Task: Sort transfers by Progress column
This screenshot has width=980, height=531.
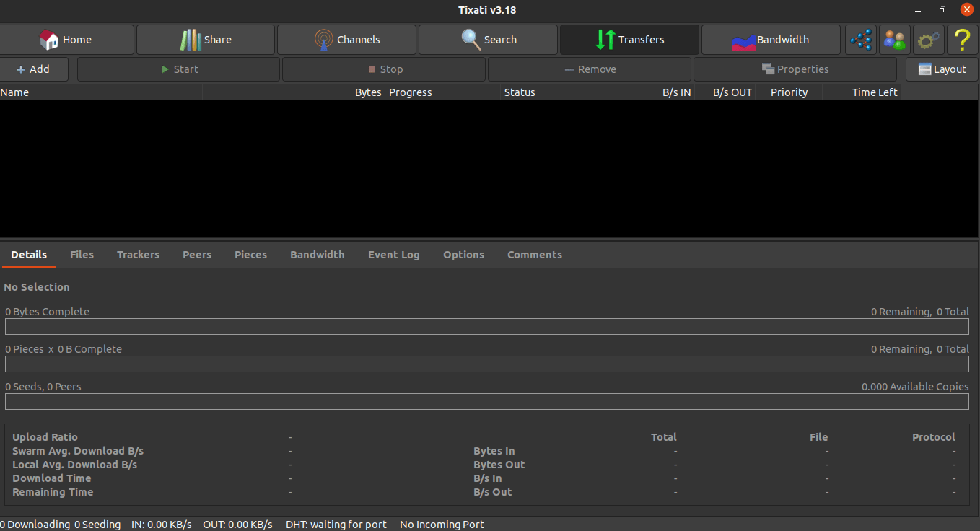Action: pyautogui.click(x=443, y=92)
